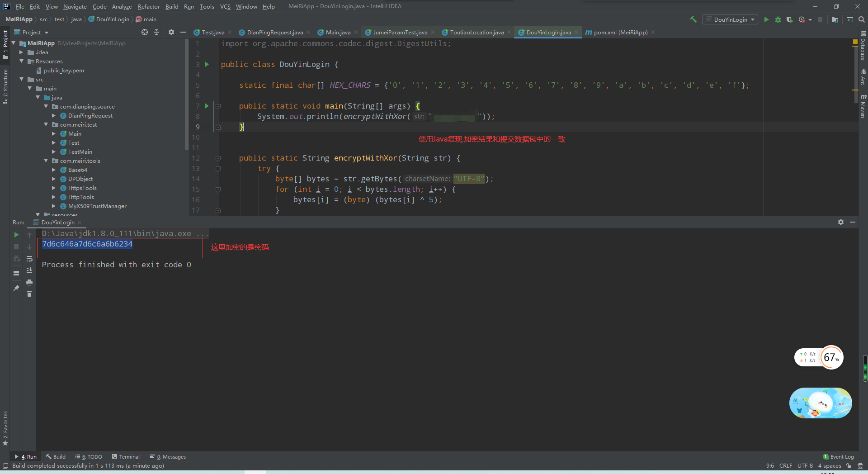
Task: Click the 4: Run tool window button
Action: click(26, 457)
